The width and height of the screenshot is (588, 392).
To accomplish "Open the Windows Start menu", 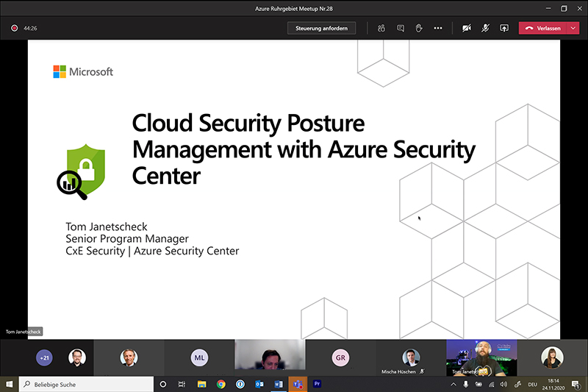I will tap(10, 384).
